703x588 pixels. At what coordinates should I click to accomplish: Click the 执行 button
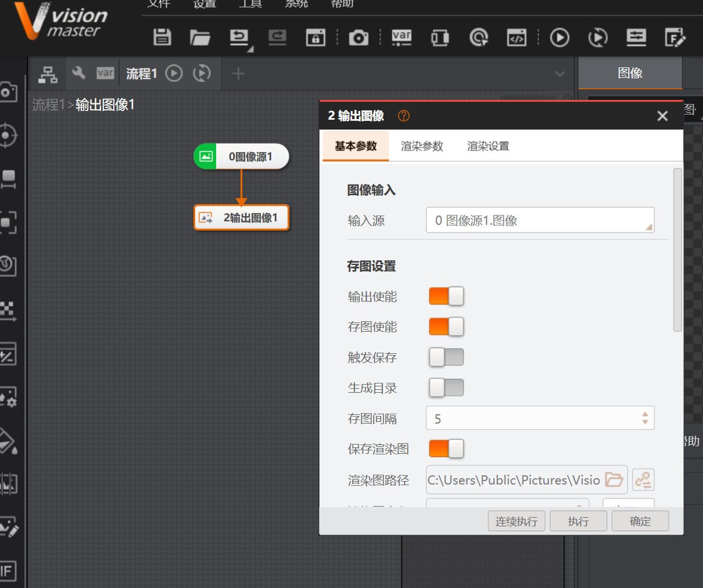pyautogui.click(x=578, y=521)
